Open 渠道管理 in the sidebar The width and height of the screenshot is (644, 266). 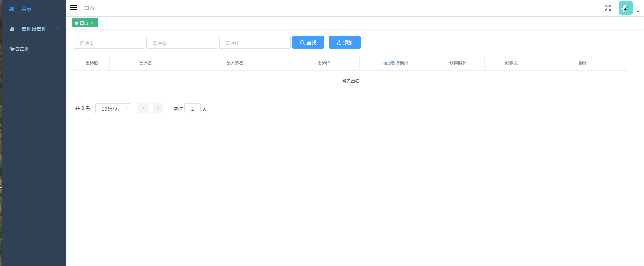19,49
